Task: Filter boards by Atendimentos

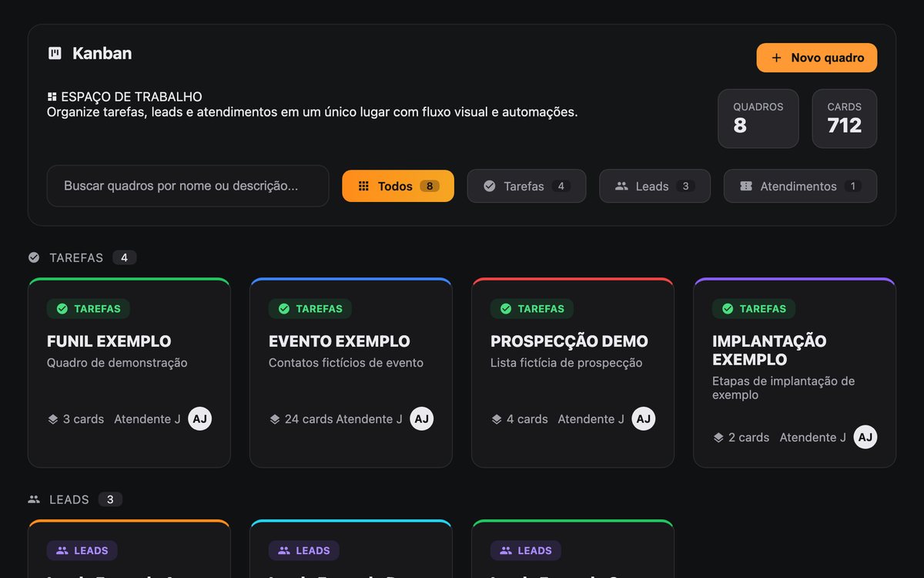Action: tap(800, 186)
